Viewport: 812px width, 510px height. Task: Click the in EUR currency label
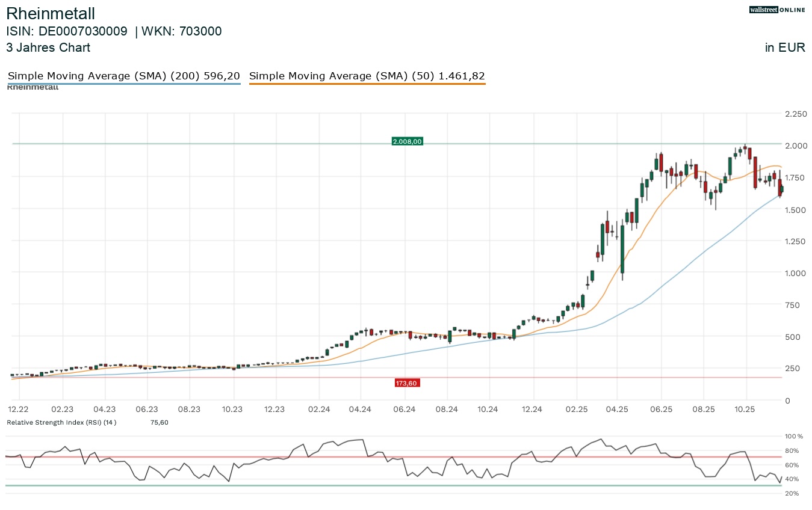[x=784, y=48]
